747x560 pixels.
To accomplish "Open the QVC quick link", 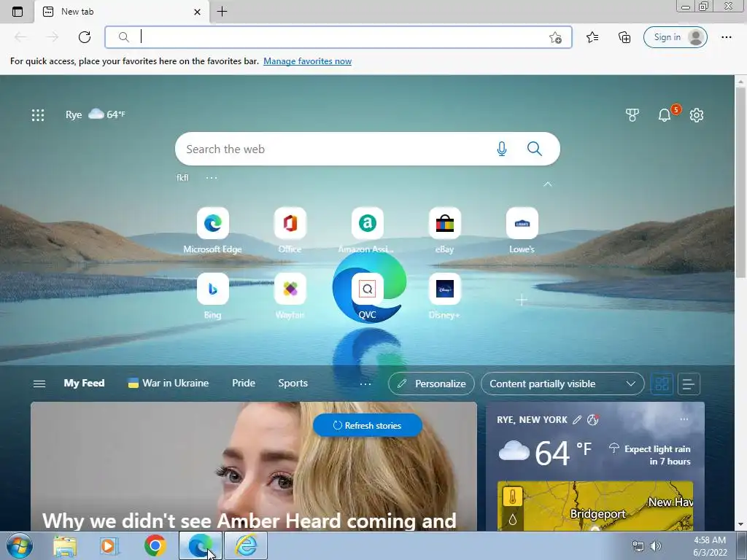I will click(x=367, y=296).
